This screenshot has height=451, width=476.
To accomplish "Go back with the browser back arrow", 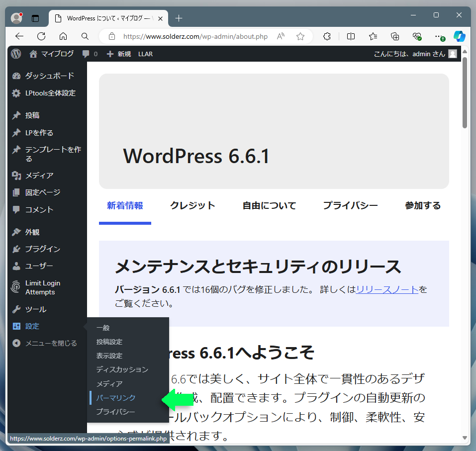I will point(19,36).
